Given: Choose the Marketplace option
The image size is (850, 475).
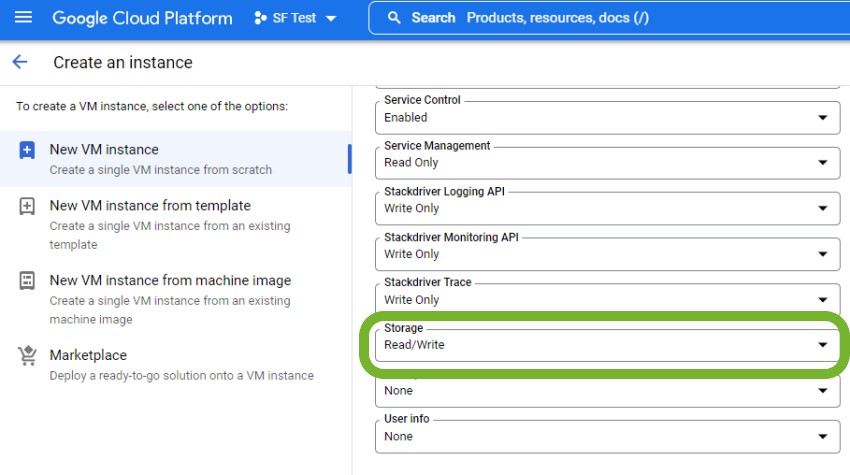Looking at the screenshot, I should [x=88, y=356].
